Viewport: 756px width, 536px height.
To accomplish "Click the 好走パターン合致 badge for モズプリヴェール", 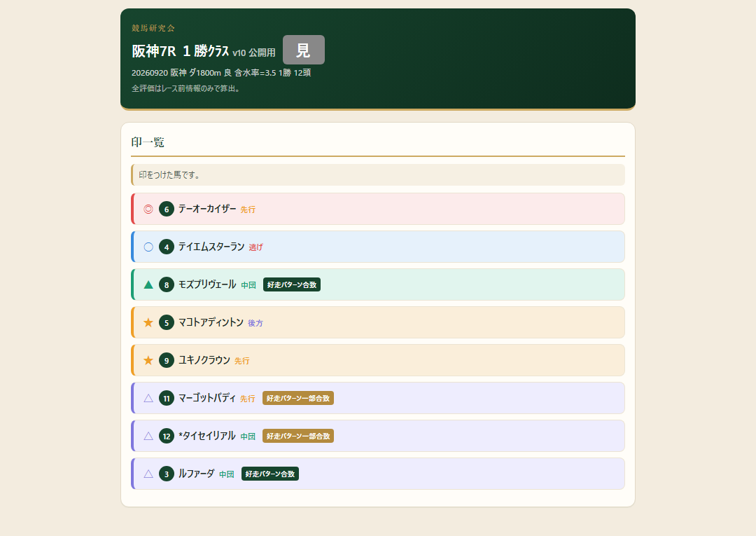I will coord(292,284).
